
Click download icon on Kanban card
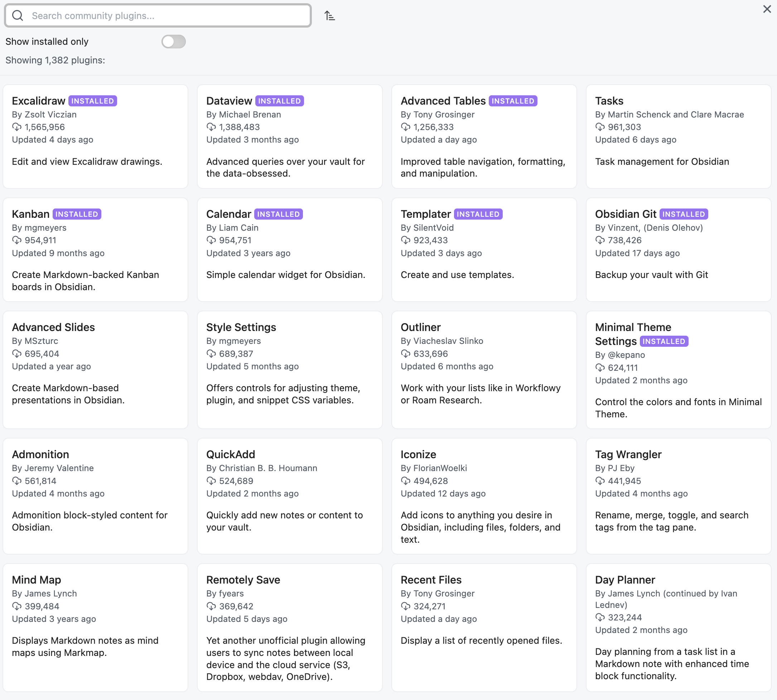pos(16,240)
